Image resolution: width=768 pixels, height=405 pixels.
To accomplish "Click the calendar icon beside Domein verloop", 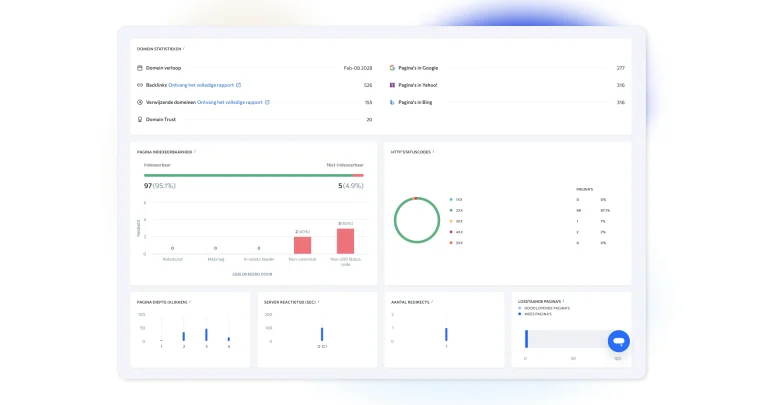I will point(140,68).
